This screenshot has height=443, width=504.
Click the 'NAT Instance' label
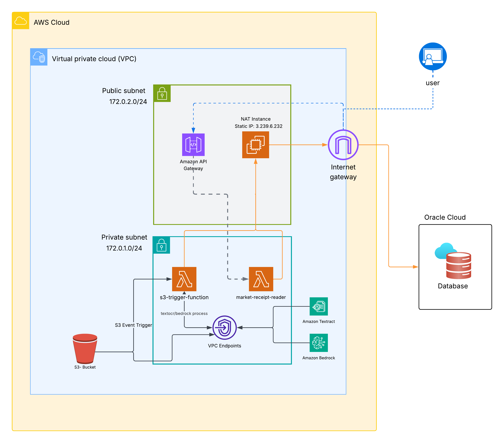256,119
